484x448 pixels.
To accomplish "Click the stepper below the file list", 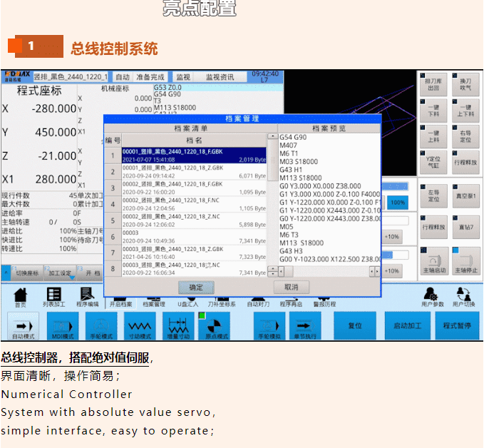I will tap(272, 272).
